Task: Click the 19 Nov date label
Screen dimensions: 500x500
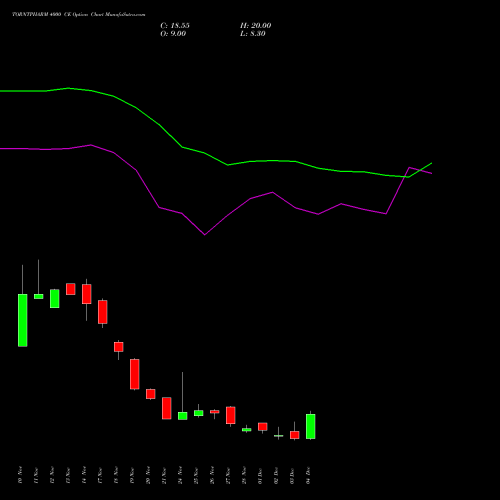Action: 132,475
